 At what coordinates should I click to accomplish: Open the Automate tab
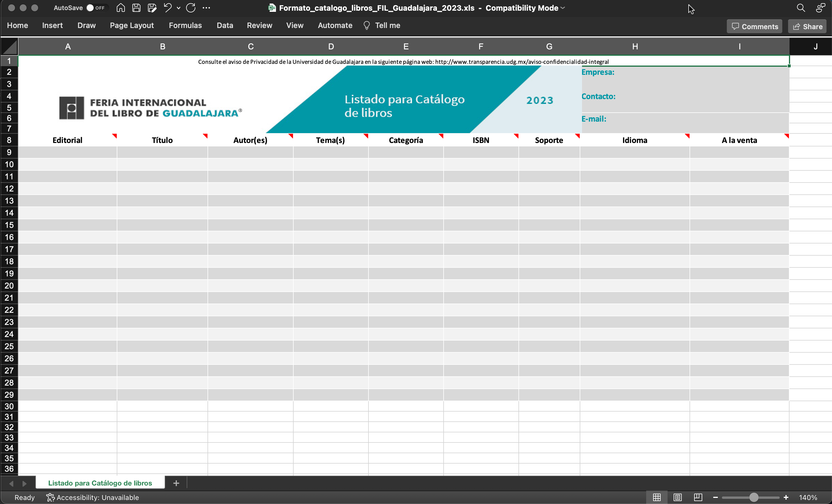coord(335,25)
